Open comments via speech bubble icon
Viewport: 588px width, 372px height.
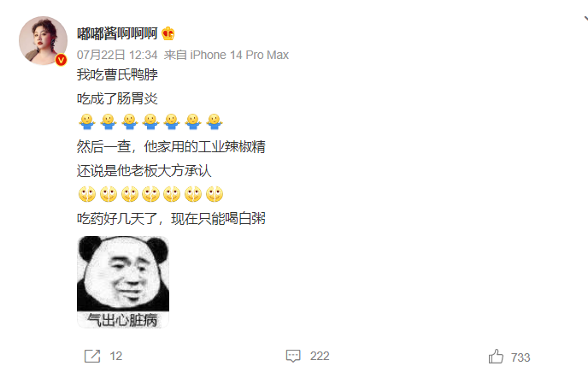pyautogui.click(x=293, y=356)
